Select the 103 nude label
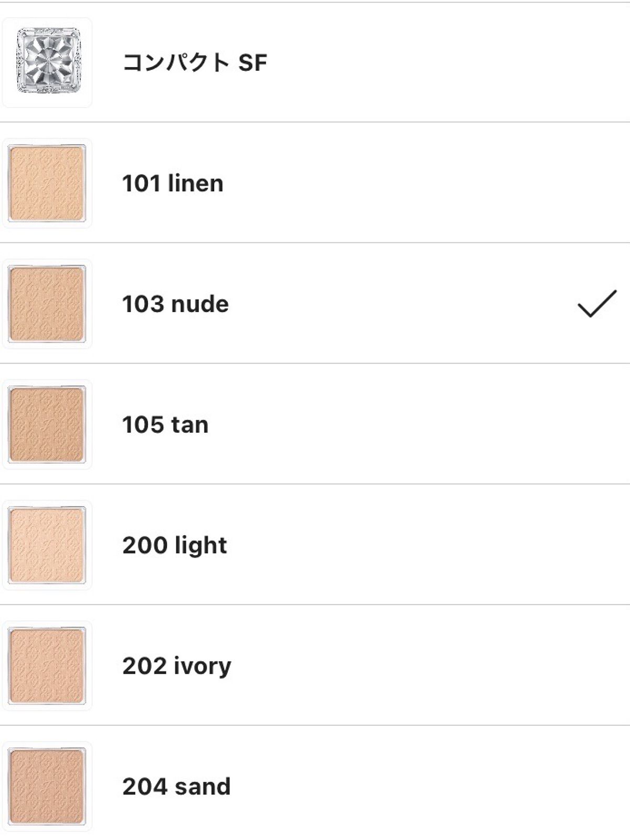The height and width of the screenshot is (840, 630). click(175, 304)
